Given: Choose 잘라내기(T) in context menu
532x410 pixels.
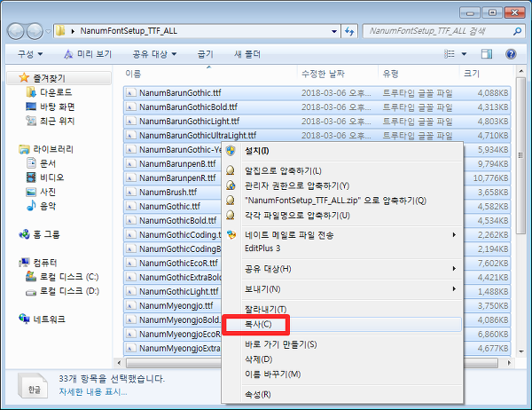Looking at the screenshot, I should pyautogui.click(x=342, y=309).
